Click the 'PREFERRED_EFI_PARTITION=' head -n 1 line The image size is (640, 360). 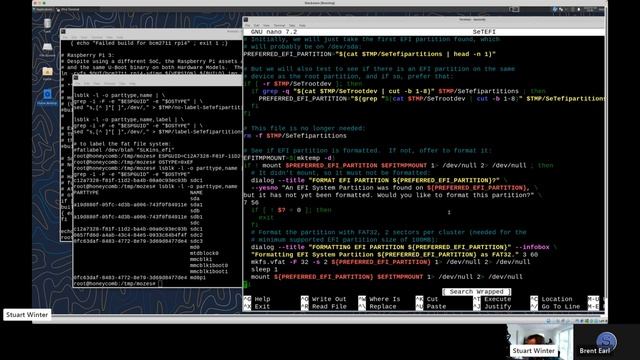tap(369, 54)
